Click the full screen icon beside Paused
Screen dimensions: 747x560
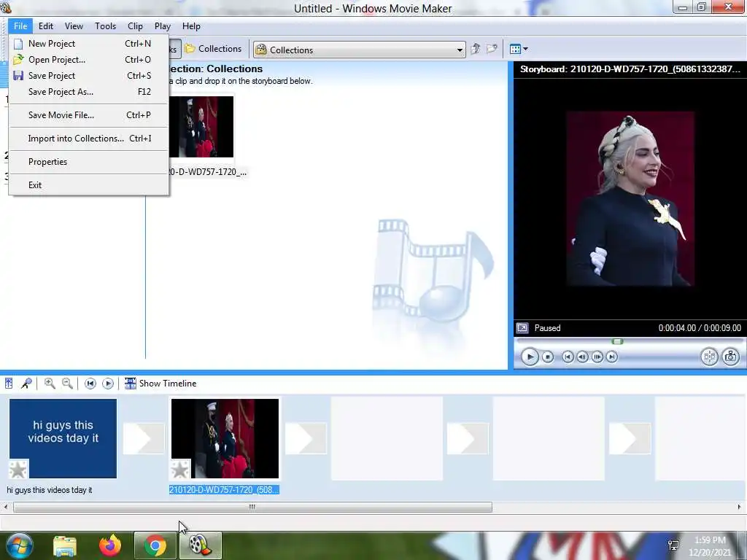522,328
